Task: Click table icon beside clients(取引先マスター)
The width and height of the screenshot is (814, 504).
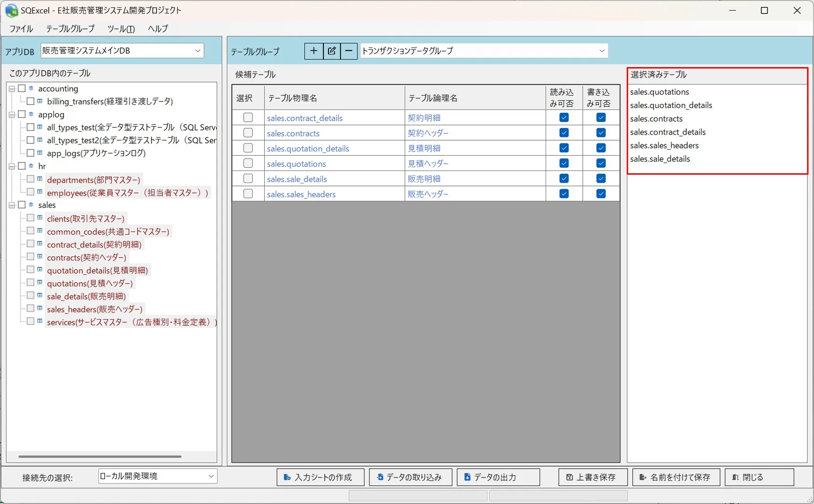Action: pos(40,218)
